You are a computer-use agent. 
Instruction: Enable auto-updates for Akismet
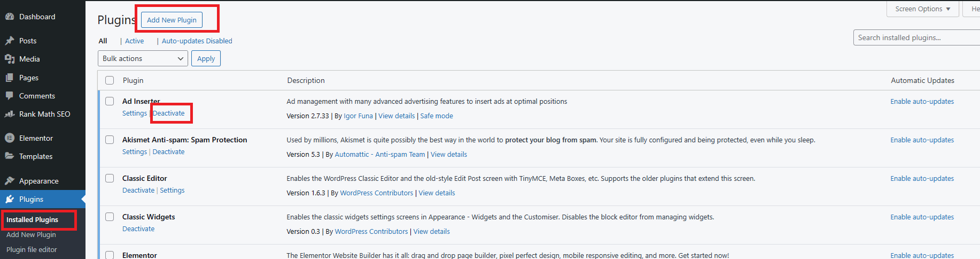tap(922, 140)
